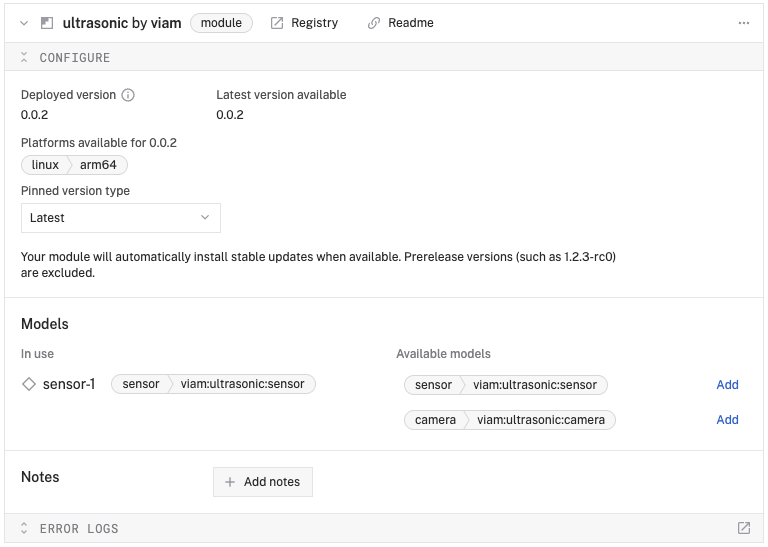Collapse the ultrasonic module card chevron
Image resolution: width=768 pixels, height=547 pixels.
click(24, 23)
